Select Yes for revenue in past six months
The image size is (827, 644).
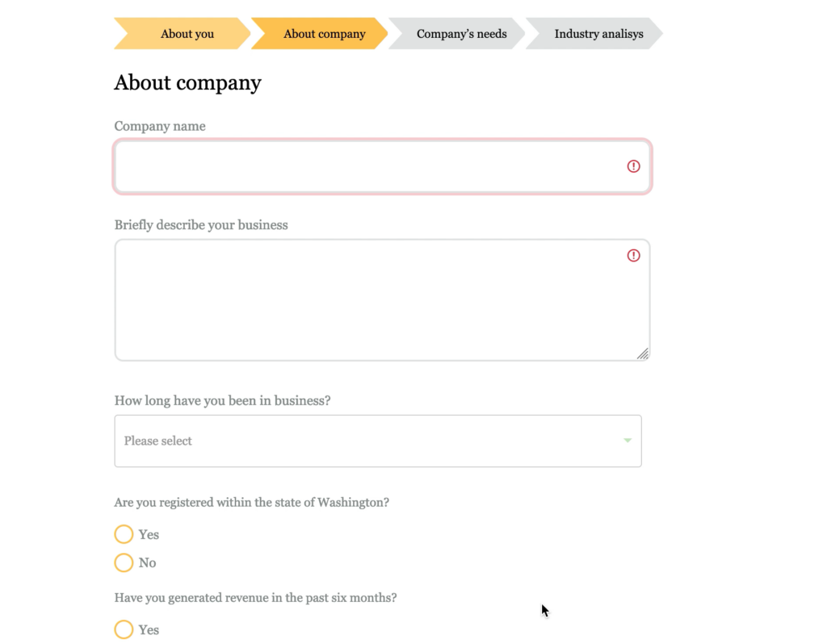(x=124, y=629)
